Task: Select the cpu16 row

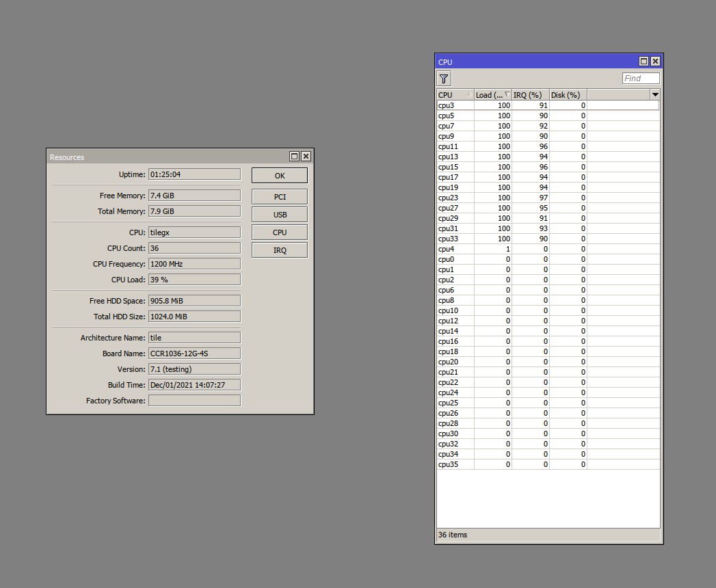Action: click(548, 341)
